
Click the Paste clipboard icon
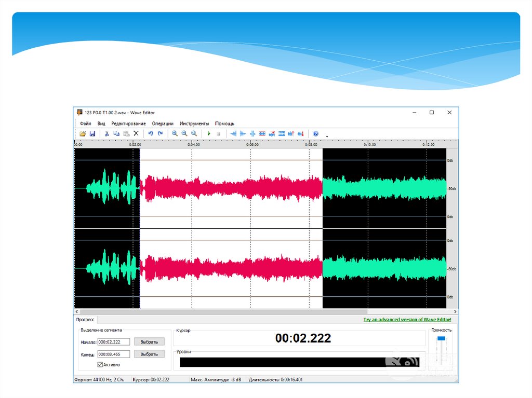[126, 133]
